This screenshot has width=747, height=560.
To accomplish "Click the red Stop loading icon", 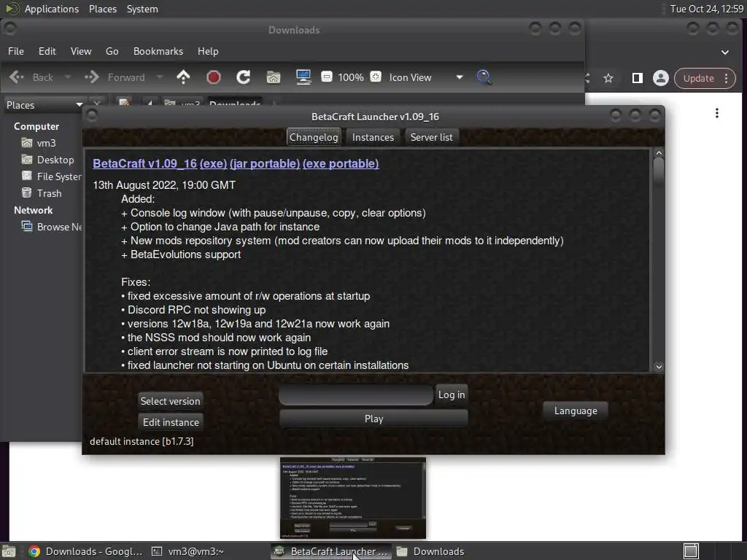I will (214, 77).
